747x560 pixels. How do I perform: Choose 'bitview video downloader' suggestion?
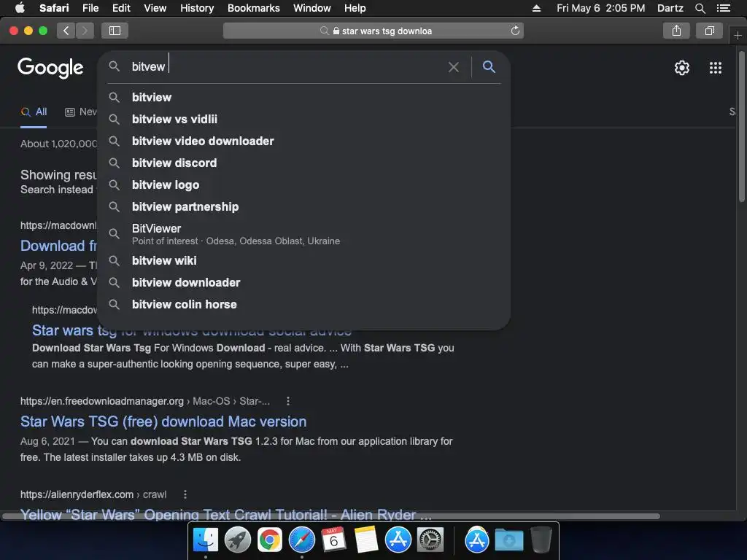(304, 141)
